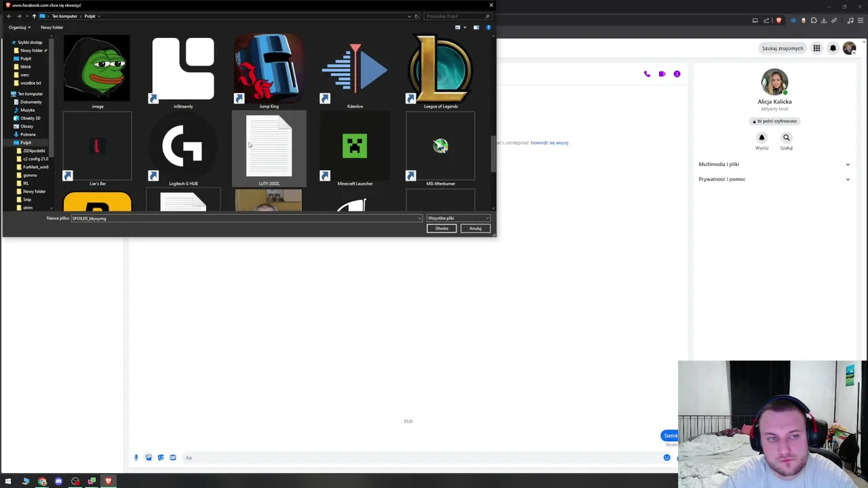Screen dimensions: 868x488
Task: Change the view mode icon
Action: click(458, 27)
